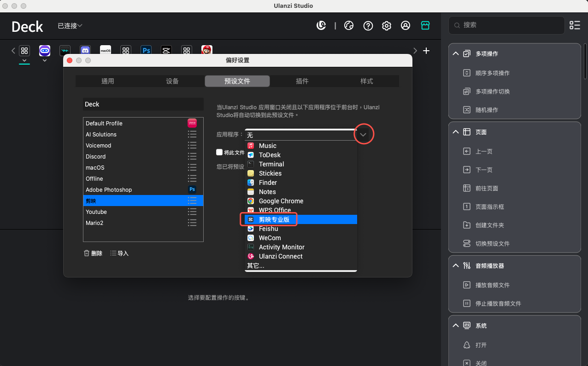Open the help question mark icon
The height and width of the screenshot is (366, 588).
[x=368, y=26]
